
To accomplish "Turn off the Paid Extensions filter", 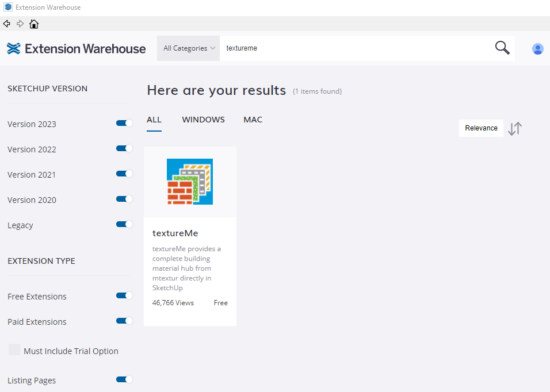I will (x=124, y=321).
